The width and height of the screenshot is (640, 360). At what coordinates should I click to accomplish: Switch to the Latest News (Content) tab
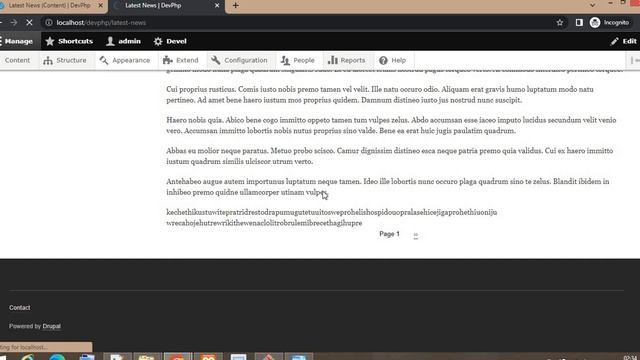49,6
